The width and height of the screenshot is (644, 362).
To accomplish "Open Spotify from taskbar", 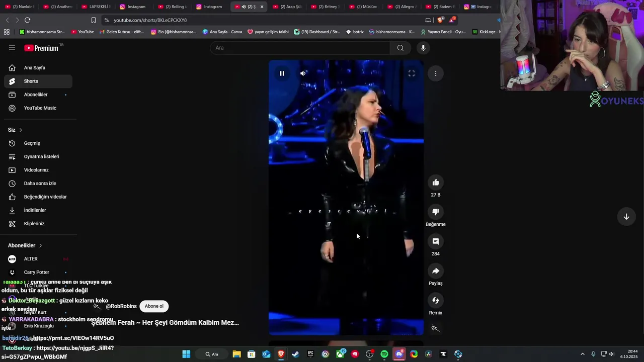I will tap(384, 354).
